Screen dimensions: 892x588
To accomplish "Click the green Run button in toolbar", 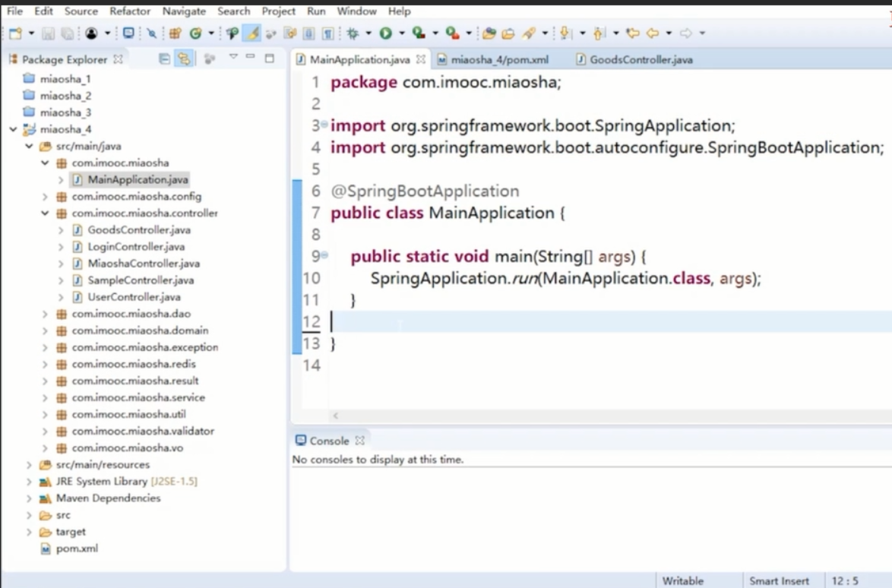I will point(385,33).
